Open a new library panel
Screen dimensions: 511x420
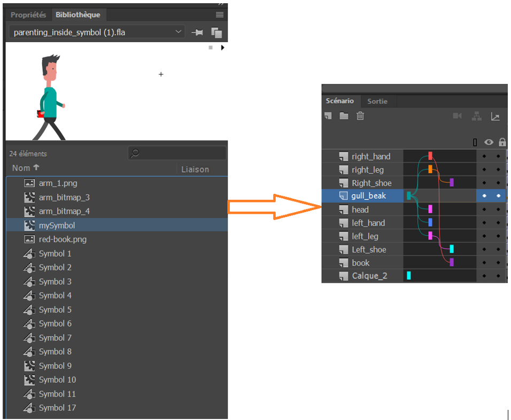click(216, 32)
